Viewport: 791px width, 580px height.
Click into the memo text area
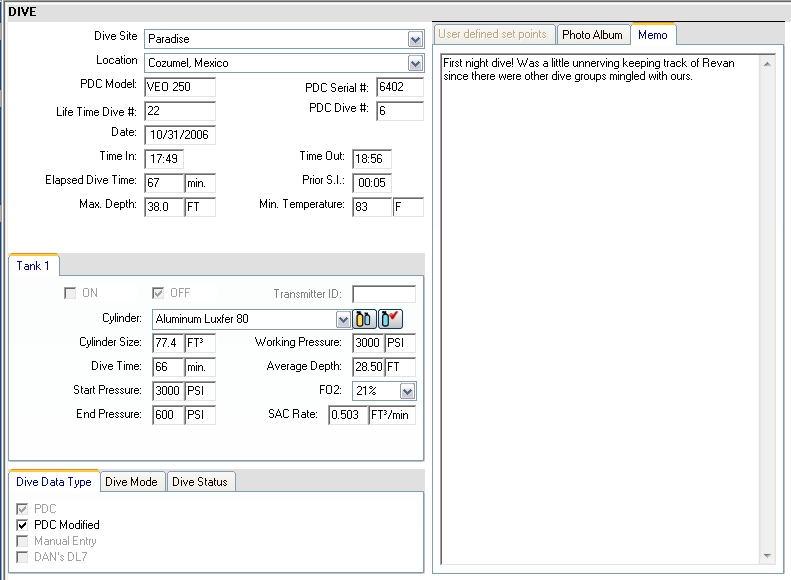coord(600,309)
